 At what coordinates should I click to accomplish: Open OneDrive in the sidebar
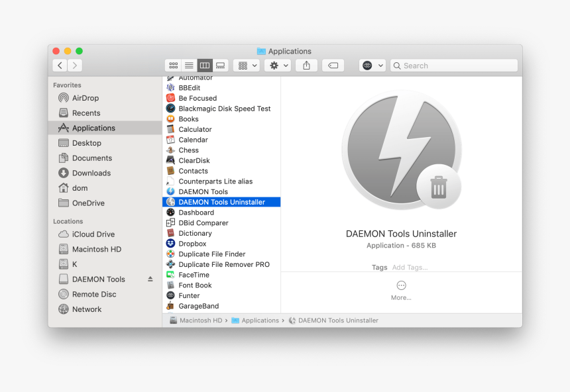105,203
